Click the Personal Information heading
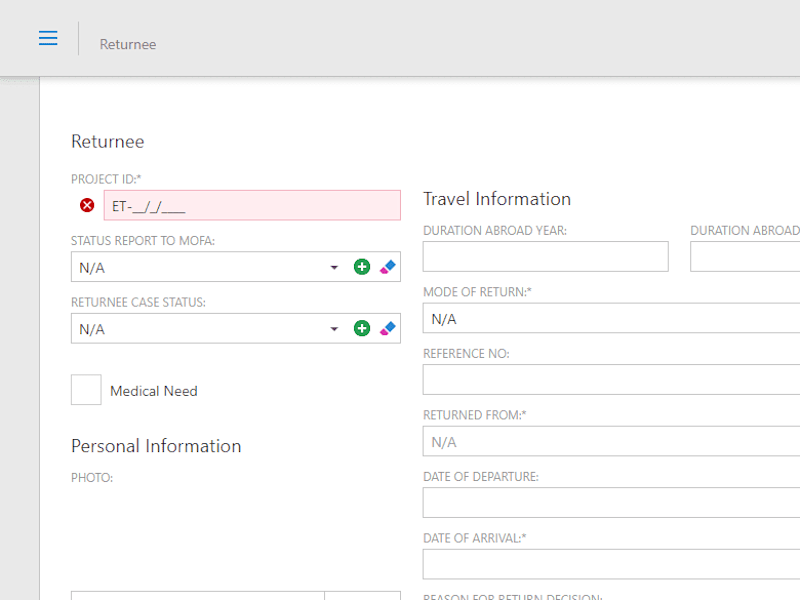Image resolution: width=800 pixels, height=600 pixels. pos(156,446)
